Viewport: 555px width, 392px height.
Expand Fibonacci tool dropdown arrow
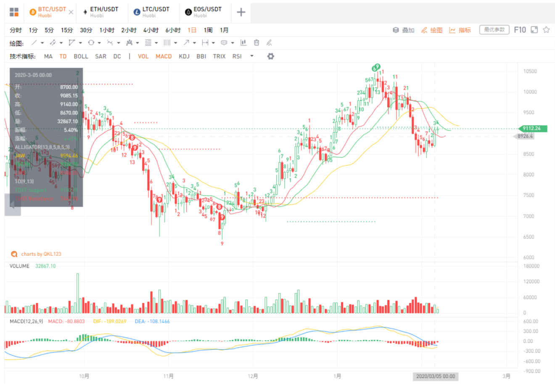[156, 43]
